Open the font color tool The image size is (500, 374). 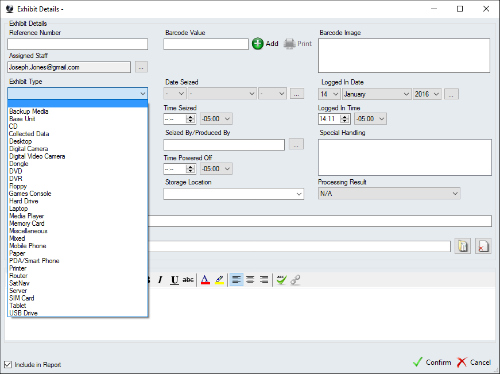point(205,280)
